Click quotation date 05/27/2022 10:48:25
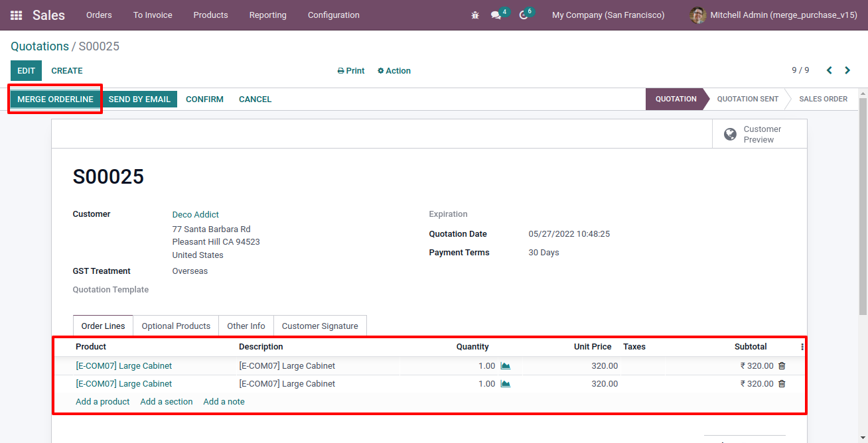 point(569,234)
